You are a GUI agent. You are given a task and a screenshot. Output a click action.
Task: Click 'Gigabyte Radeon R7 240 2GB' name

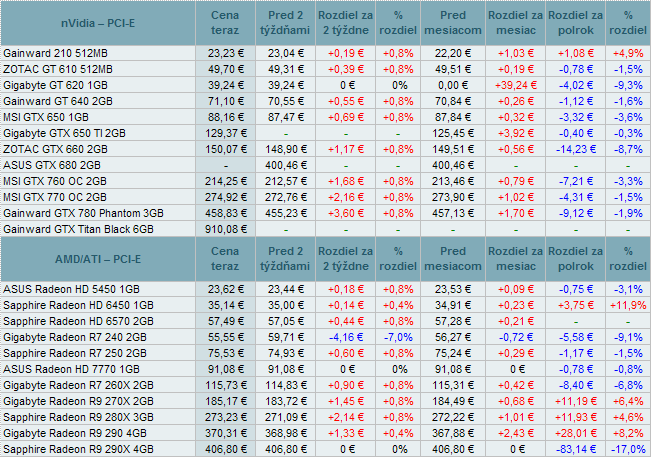(x=75, y=337)
